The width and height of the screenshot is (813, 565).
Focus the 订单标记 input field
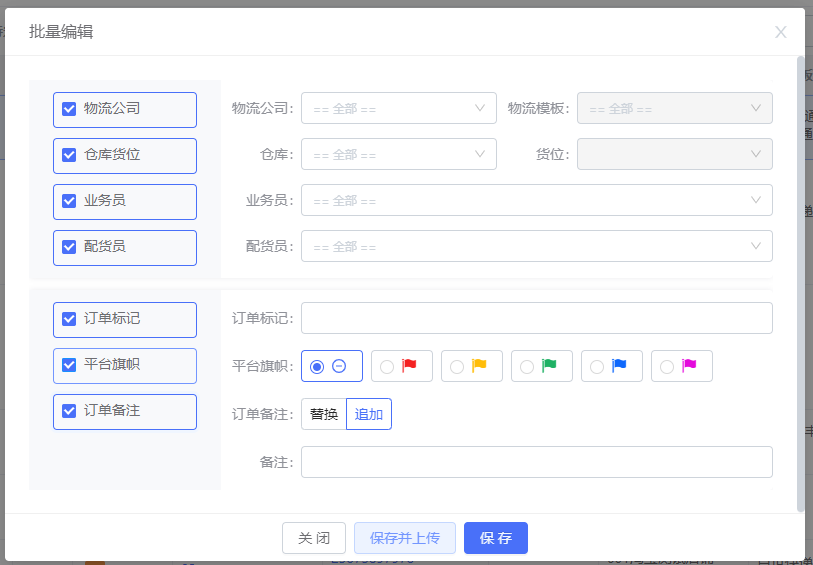[537, 318]
